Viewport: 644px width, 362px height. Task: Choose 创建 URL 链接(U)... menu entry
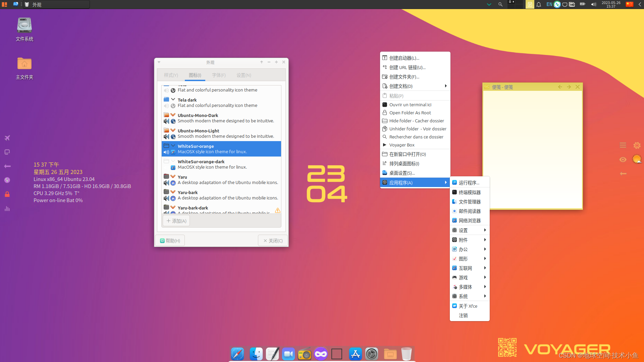click(x=415, y=67)
